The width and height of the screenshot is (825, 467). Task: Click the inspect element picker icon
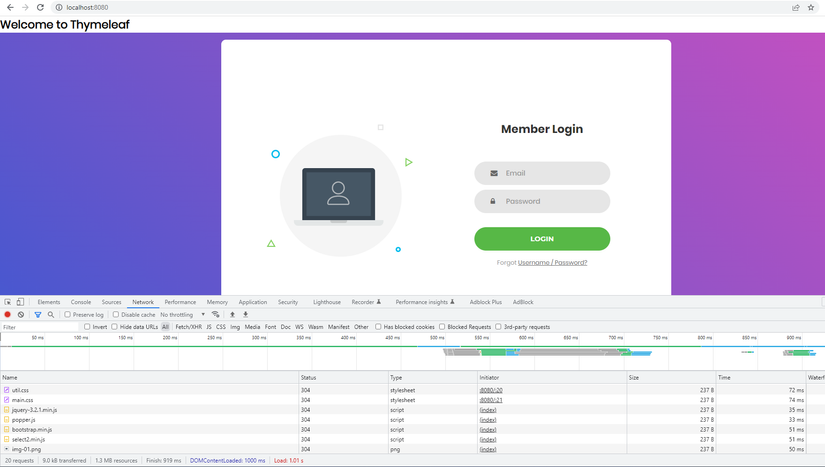point(7,302)
